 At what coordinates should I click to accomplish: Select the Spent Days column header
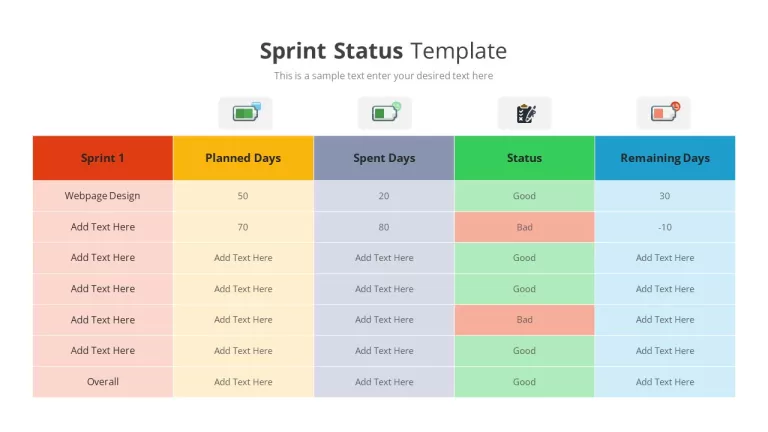pyautogui.click(x=384, y=158)
